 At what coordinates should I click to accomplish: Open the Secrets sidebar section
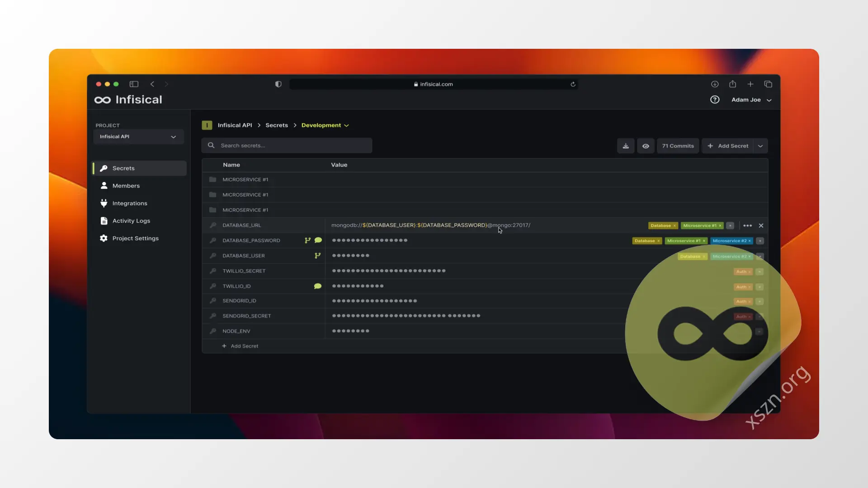click(x=140, y=168)
